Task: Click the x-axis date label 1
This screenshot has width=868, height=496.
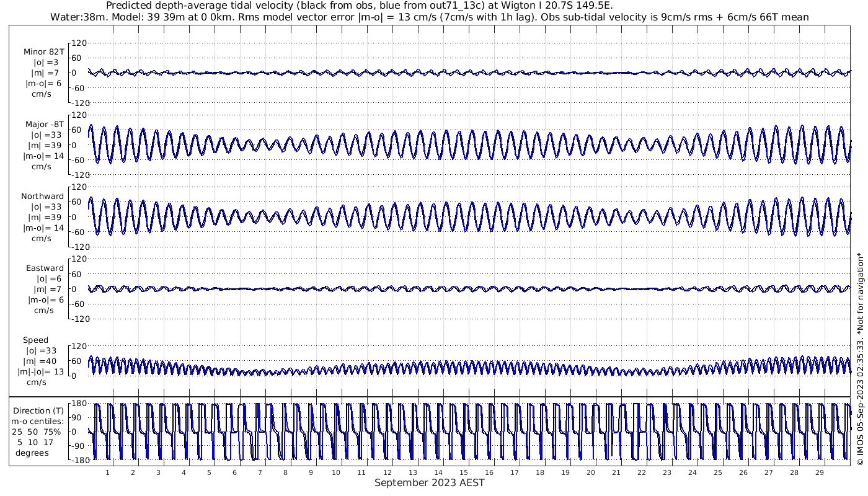Action: (107, 472)
